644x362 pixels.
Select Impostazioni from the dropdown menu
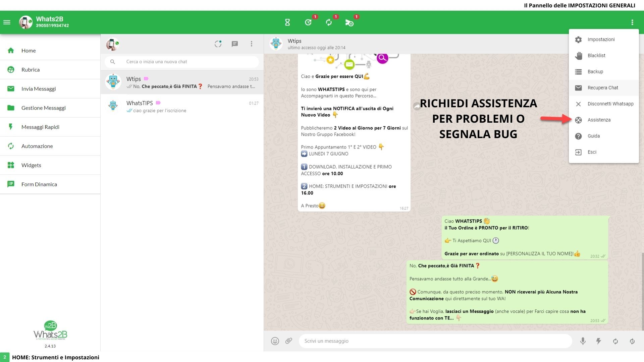604,40
